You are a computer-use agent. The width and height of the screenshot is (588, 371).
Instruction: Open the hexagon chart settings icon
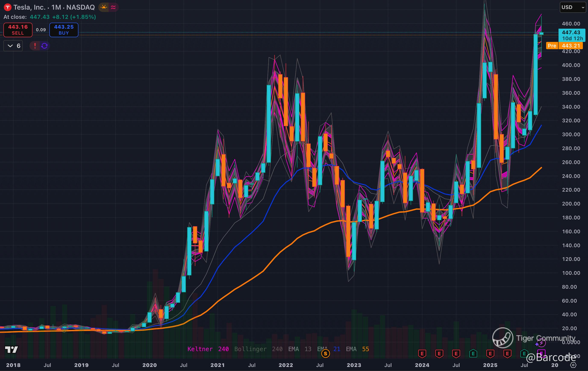(x=573, y=365)
